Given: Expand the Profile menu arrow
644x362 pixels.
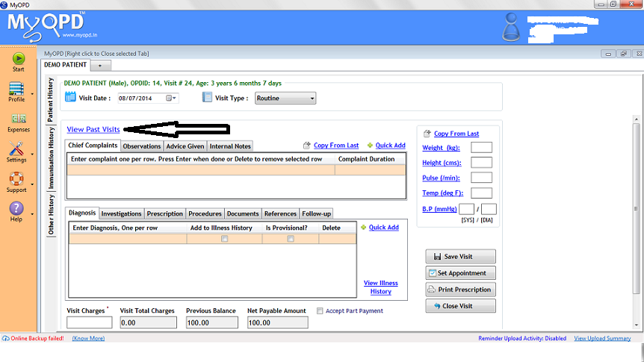Looking at the screenshot, I should [x=32, y=94].
